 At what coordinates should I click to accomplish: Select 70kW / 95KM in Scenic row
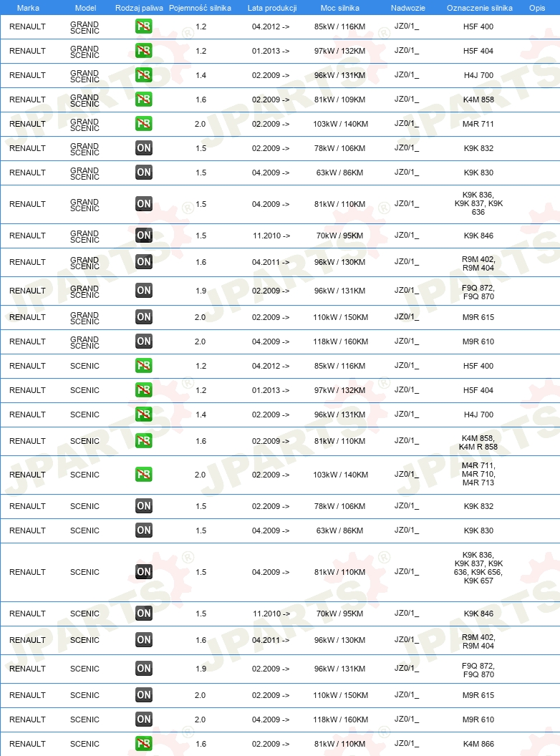pyautogui.click(x=339, y=614)
